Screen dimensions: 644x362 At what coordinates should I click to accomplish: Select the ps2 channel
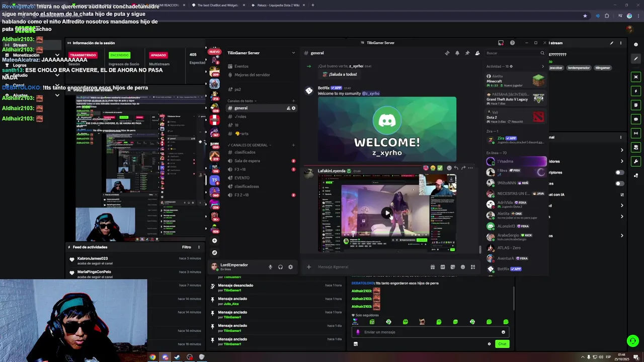pyautogui.click(x=261, y=89)
